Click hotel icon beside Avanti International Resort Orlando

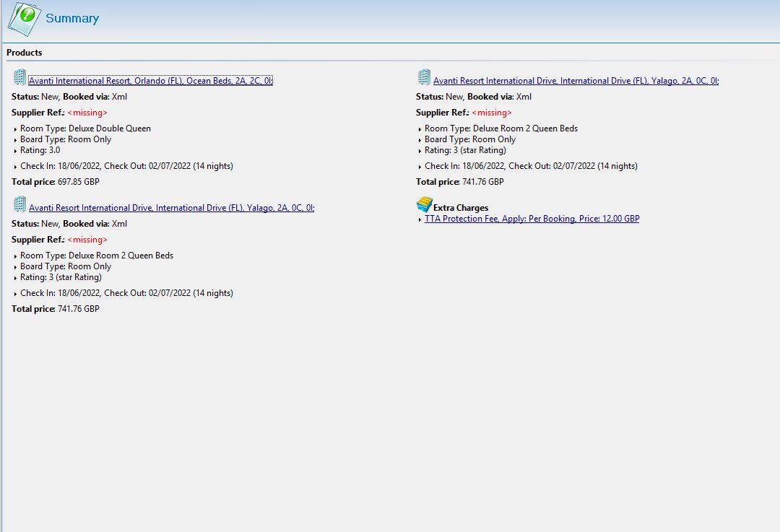(19, 77)
